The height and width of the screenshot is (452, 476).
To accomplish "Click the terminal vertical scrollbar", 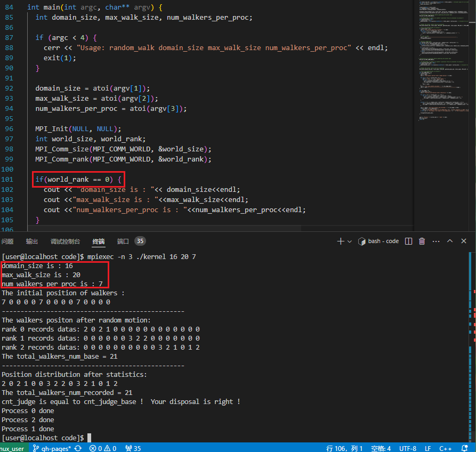I will coord(471,346).
